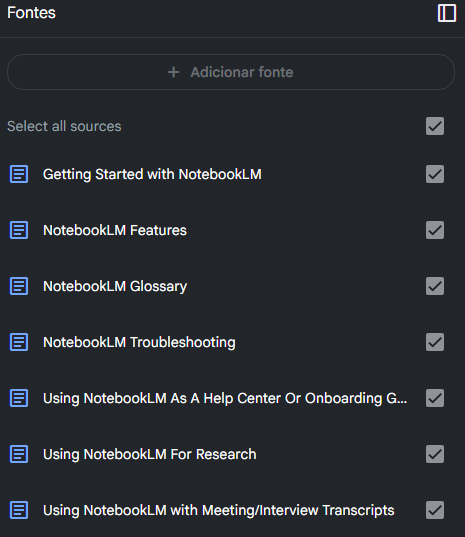
Task: Open the NotebookLM Troubleshooting source title
Action: point(139,342)
